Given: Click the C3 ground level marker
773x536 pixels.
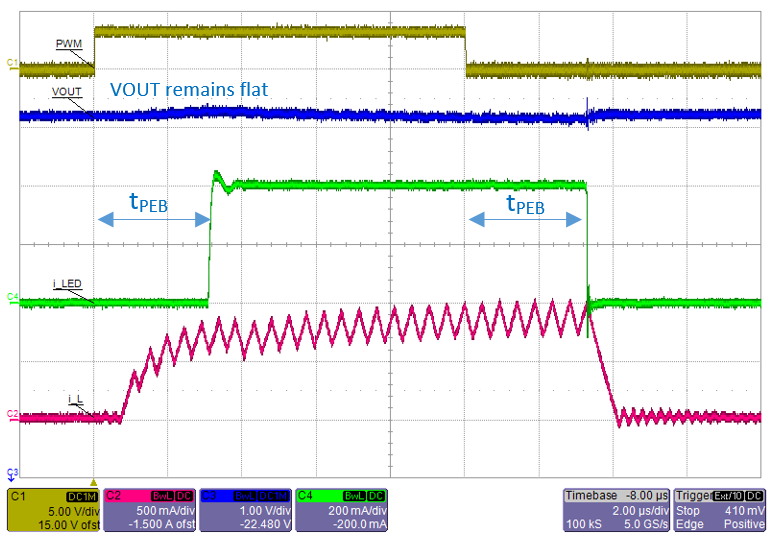Looking at the screenshot, I should (12, 471).
